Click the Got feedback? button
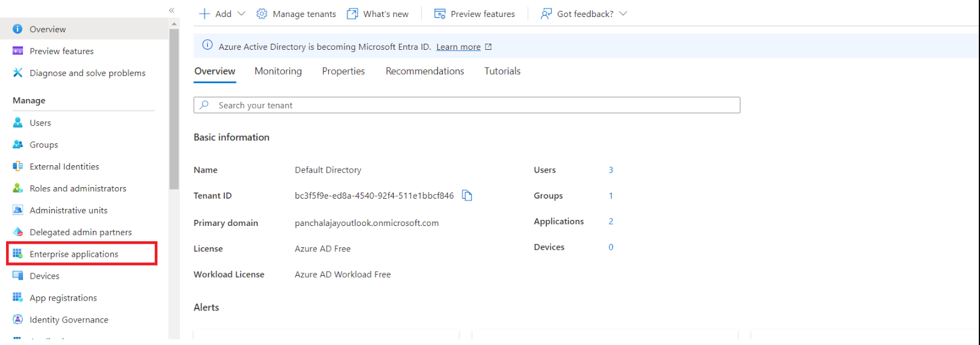This screenshot has width=980, height=345. (x=584, y=13)
